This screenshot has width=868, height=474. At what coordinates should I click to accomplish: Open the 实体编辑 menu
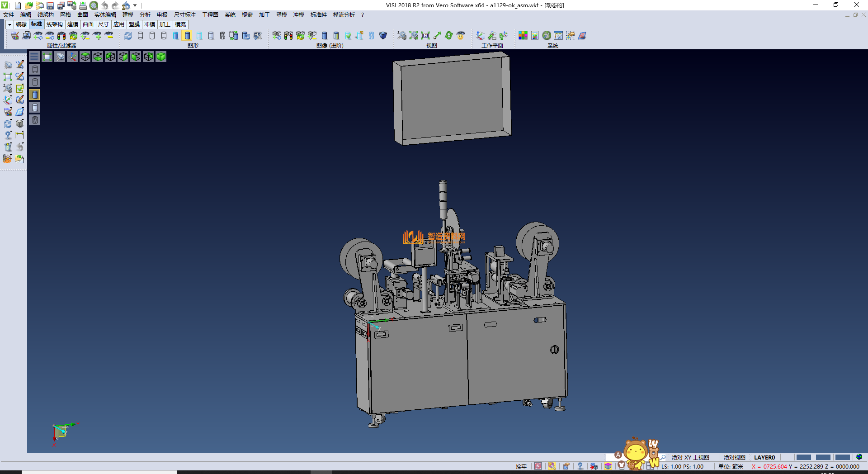point(105,15)
